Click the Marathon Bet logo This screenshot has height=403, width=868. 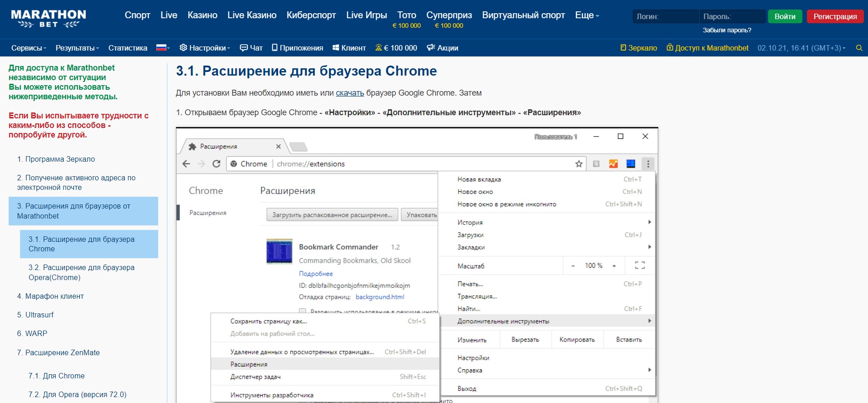pos(48,19)
